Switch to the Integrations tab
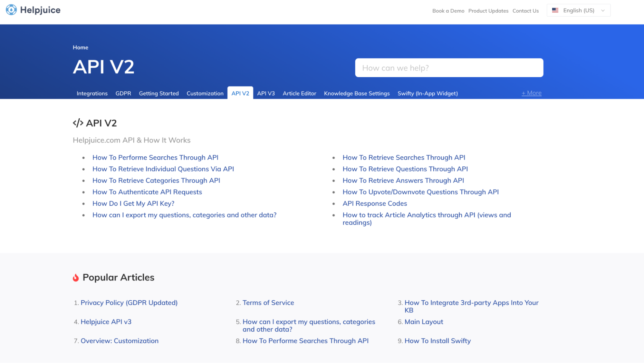Image resolution: width=644 pixels, height=363 pixels. 92,93
